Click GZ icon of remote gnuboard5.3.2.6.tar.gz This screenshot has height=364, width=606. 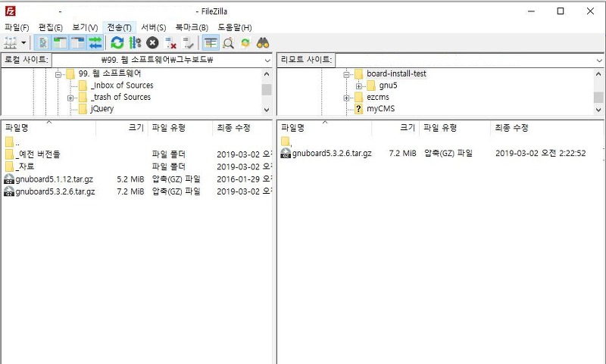click(286, 153)
